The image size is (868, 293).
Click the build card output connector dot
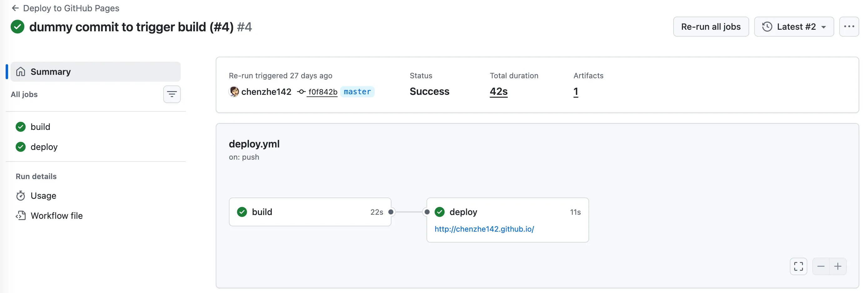[391, 212]
